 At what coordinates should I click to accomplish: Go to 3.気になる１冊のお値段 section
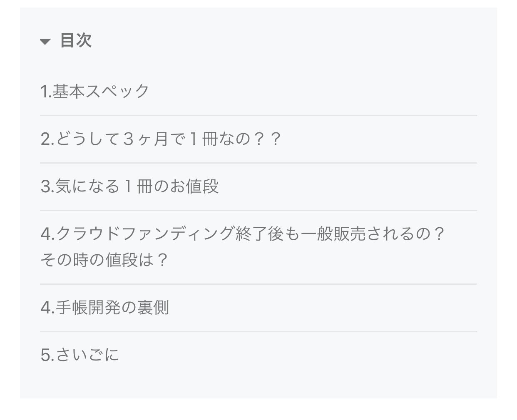129,186
